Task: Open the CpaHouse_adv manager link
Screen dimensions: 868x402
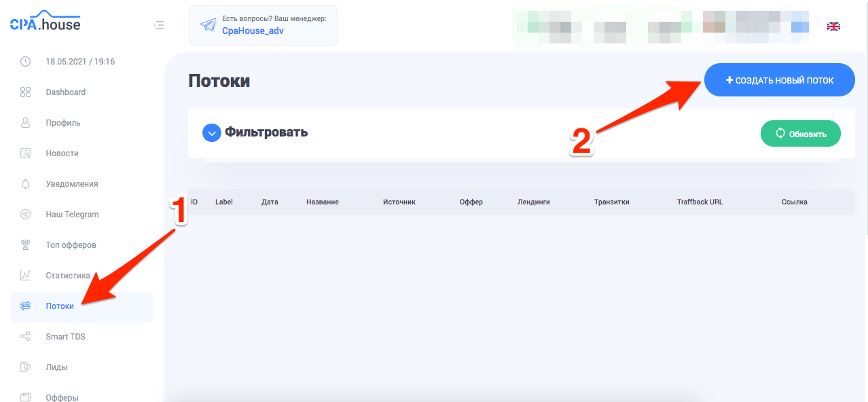Action: pyautogui.click(x=253, y=31)
